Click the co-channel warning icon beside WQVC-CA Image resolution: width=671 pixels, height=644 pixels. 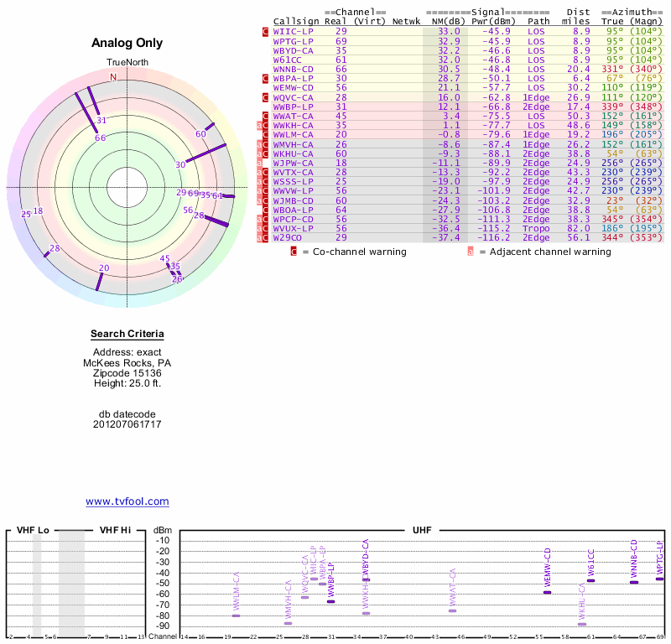coord(266,97)
